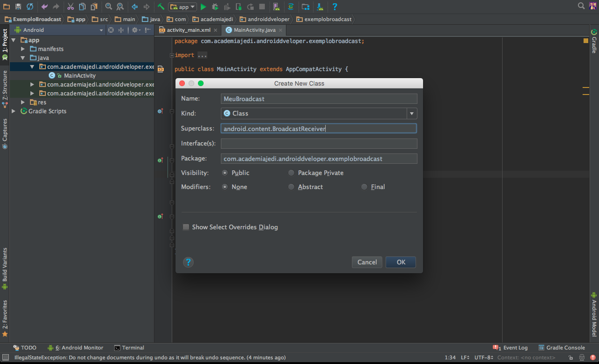
Task: Switch to the activity_main.xml editor tab
Action: [188, 30]
